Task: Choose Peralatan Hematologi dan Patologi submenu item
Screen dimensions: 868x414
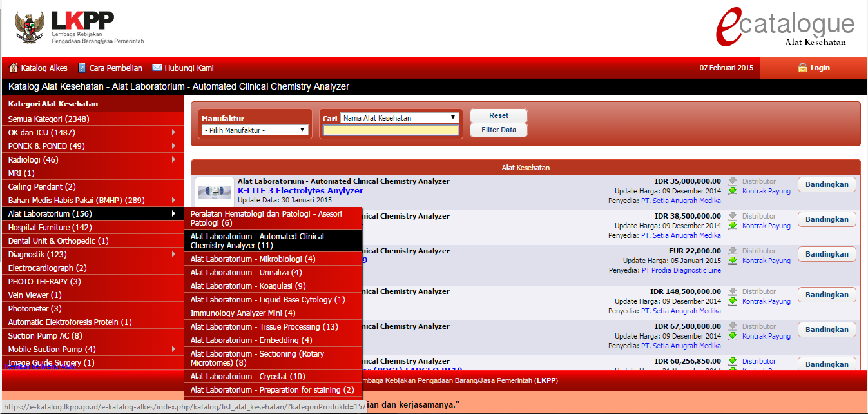Action: [274, 219]
